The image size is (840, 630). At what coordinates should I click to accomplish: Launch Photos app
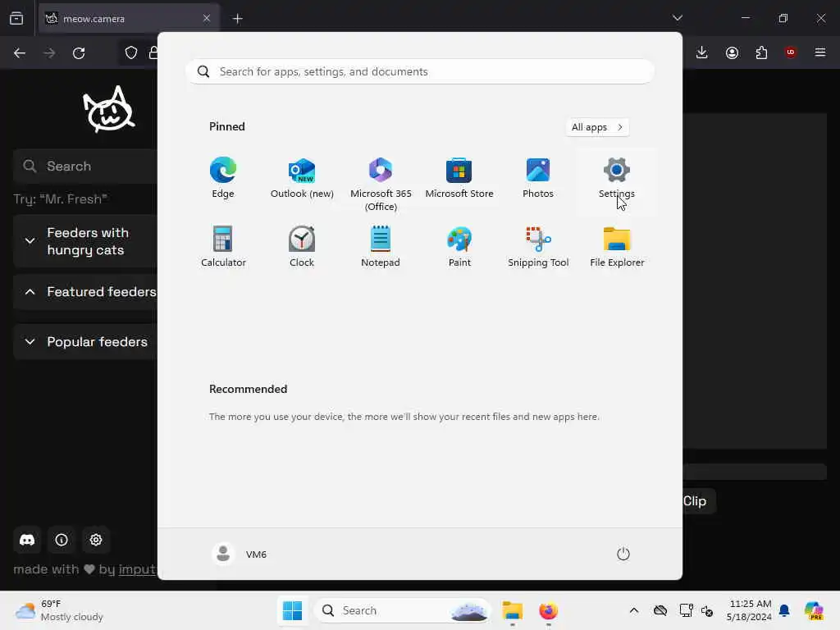coord(538,178)
